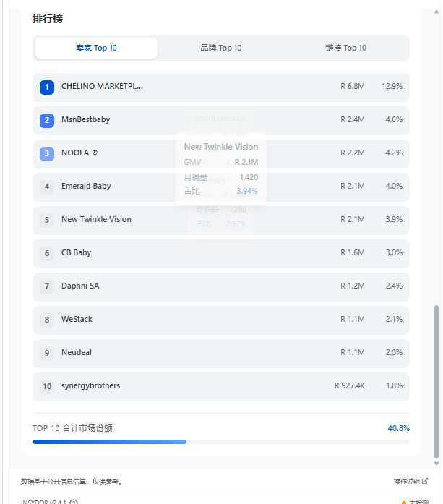
Task: Click the rank 7 badge next to Daphni SA
Action: click(x=47, y=286)
